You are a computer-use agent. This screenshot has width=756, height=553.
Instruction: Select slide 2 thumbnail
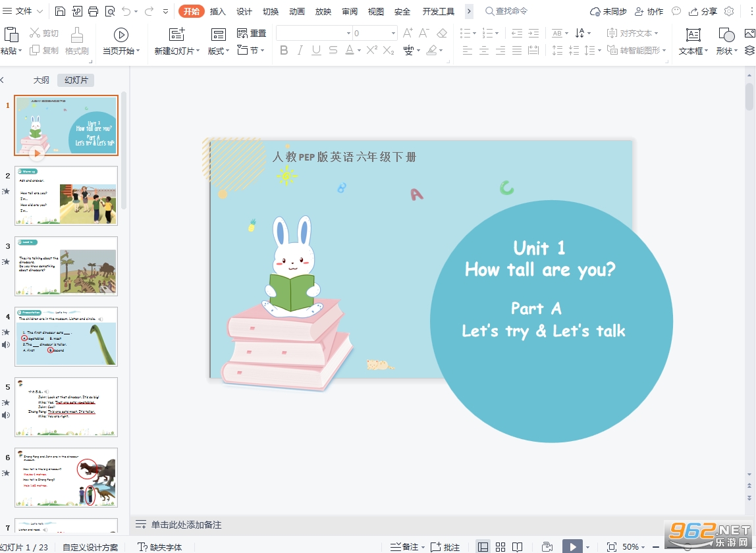tap(67, 196)
